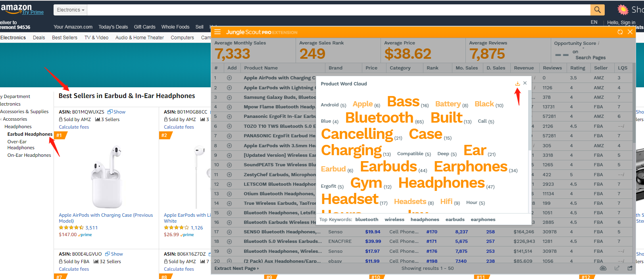Click the 1,126 reviews count for EarPods
Screen dimensions: 644x279
pos(197,228)
